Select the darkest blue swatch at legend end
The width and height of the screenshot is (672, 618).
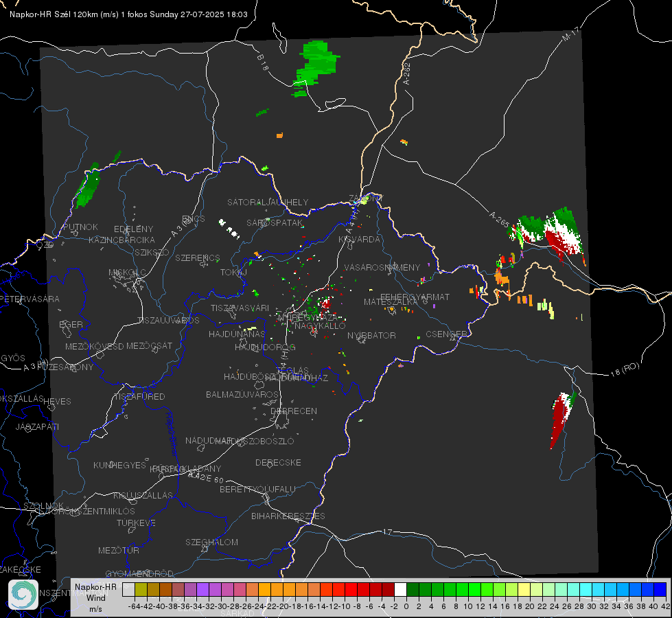660,589
